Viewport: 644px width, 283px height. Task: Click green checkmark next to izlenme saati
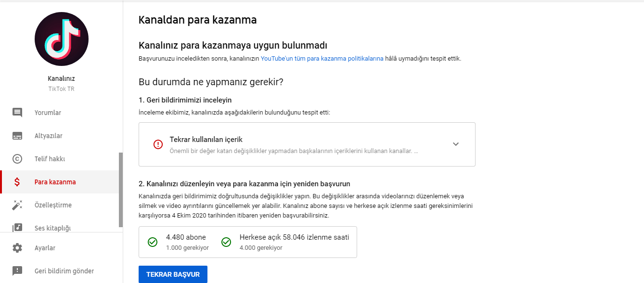click(x=226, y=242)
